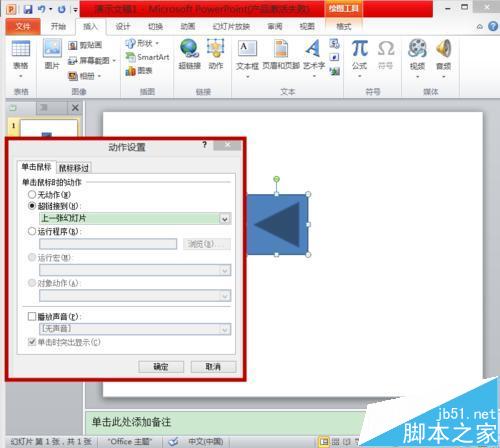Insert a chart with the 图表 icon
The height and width of the screenshot is (448, 500).
(139, 71)
